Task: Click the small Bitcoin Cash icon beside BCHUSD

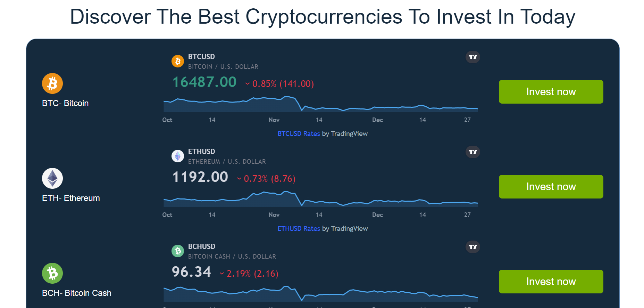Action: click(178, 251)
